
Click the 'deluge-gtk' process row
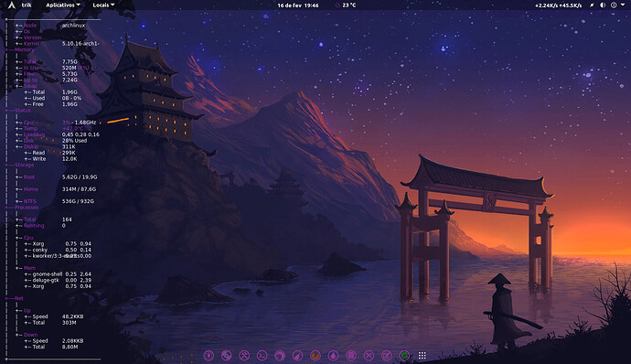click(x=58, y=280)
